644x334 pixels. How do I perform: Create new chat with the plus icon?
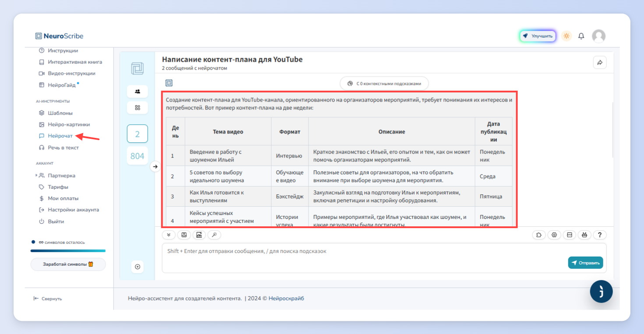pos(138,267)
